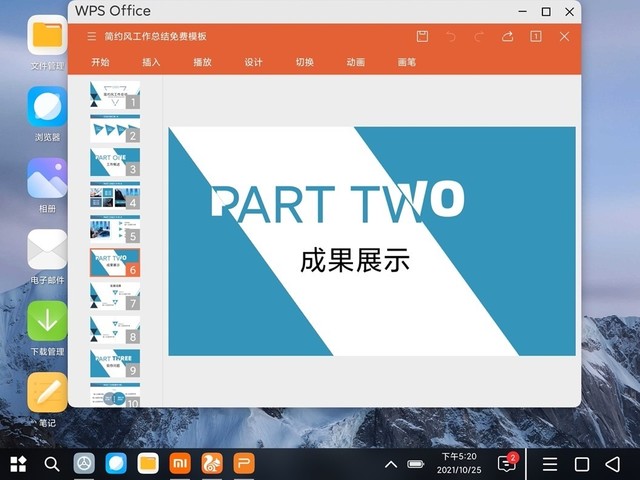Click the undo arrow icon
Screen dimensions: 640x480
451,37
